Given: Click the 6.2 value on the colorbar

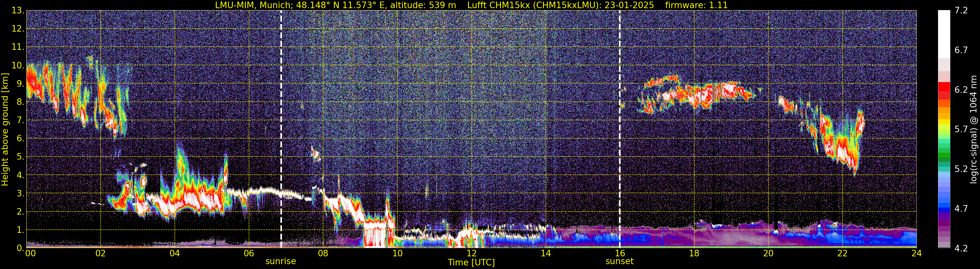Looking at the screenshot, I should coord(961,90).
